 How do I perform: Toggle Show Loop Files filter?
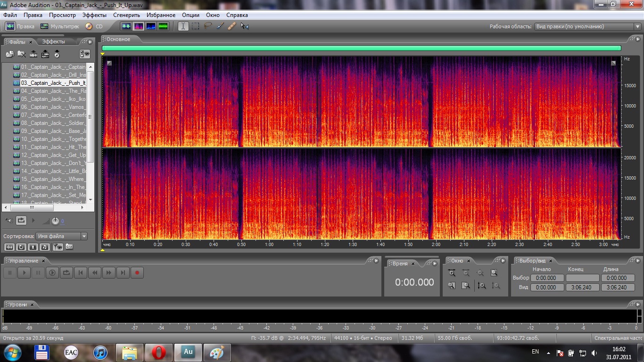click(21, 247)
